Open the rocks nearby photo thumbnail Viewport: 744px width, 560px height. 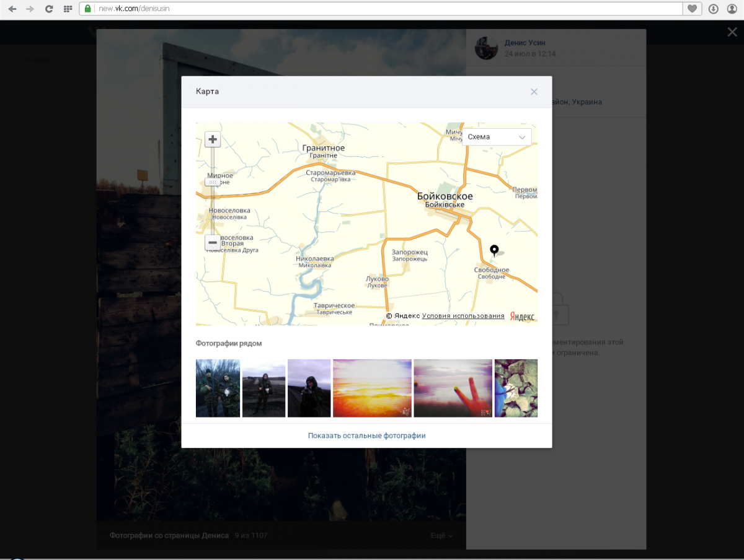pyautogui.click(x=516, y=388)
